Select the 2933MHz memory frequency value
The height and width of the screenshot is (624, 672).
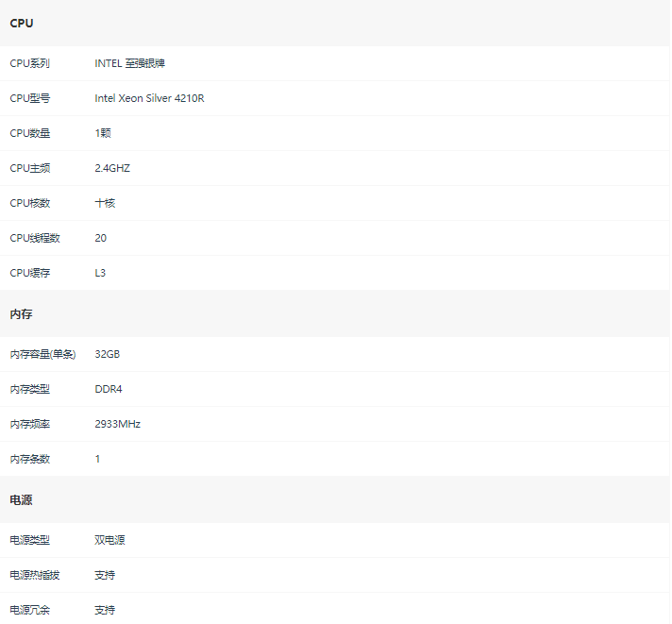[117, 424]
